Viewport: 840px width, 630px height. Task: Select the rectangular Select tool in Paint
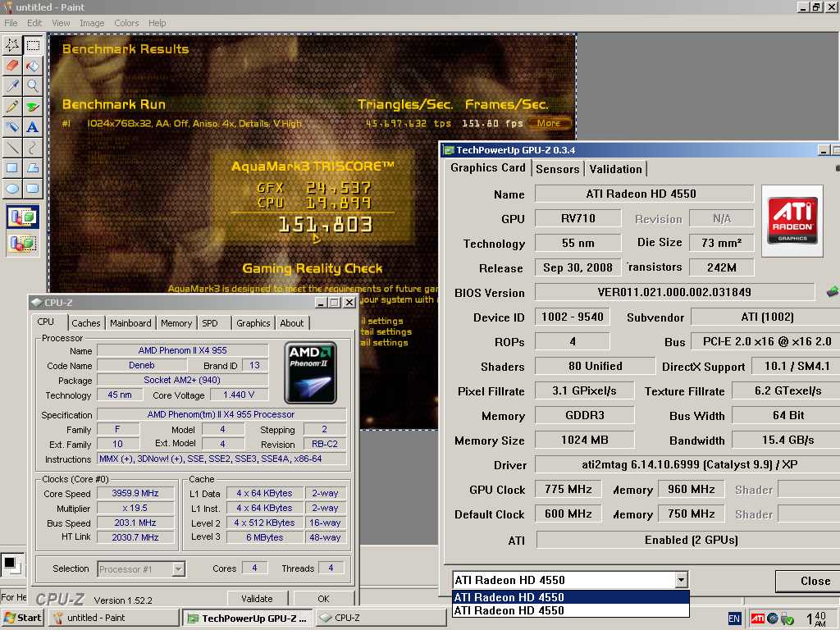33,45
